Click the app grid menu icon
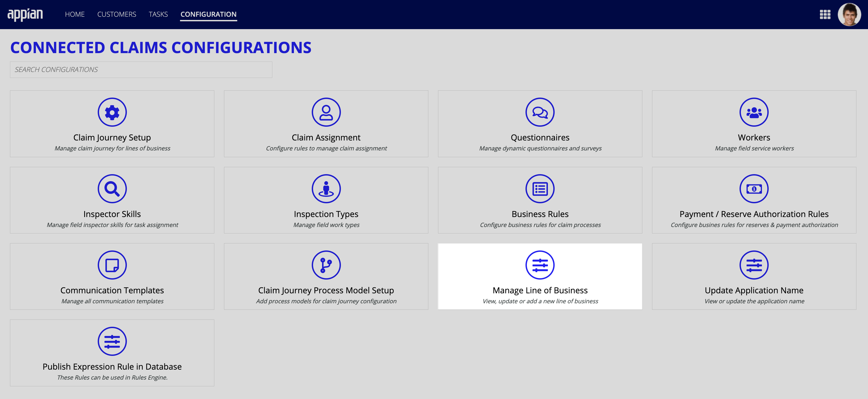Image resolution: width=868 pixels, height=399 pixels. tap(825, 14)
